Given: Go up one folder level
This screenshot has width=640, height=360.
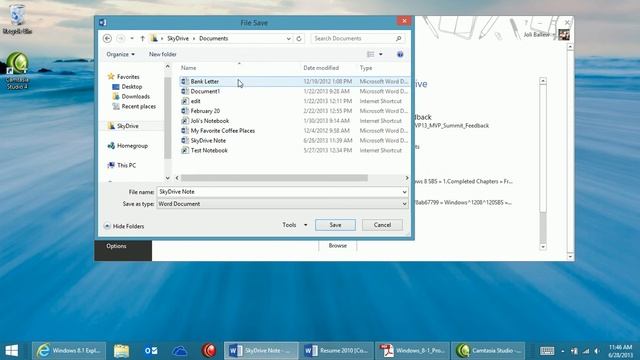Looking at the screenshot, I should pyautogui.click(x=142, y=38).
